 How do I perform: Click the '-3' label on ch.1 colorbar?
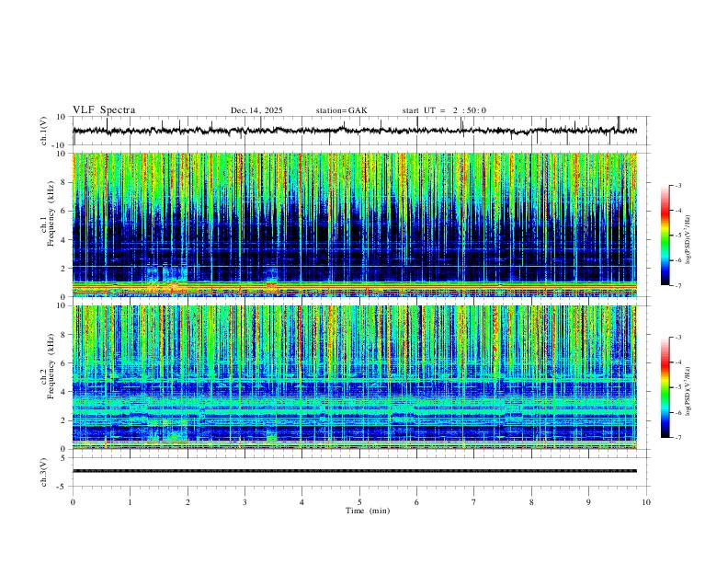point(678,185)
